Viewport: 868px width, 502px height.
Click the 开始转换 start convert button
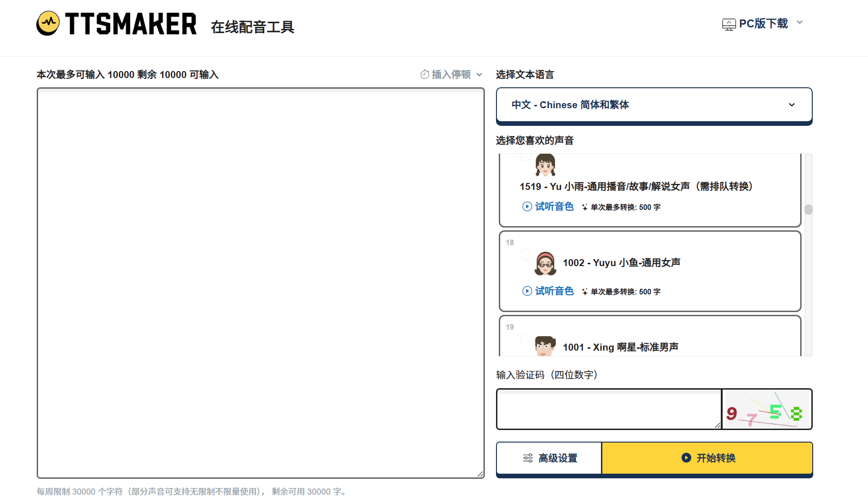tap(707, 458)
